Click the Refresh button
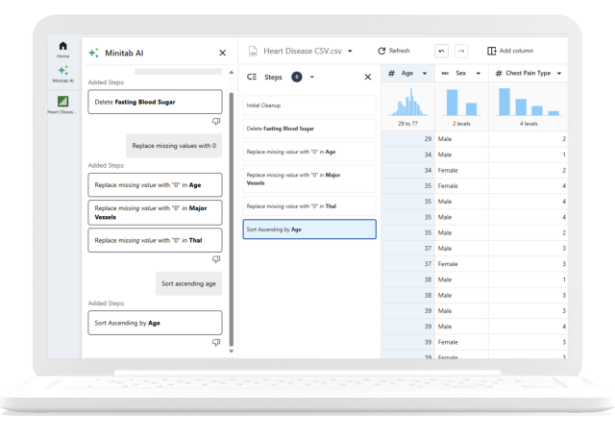The image size is (615, 444). pos(394,51)
